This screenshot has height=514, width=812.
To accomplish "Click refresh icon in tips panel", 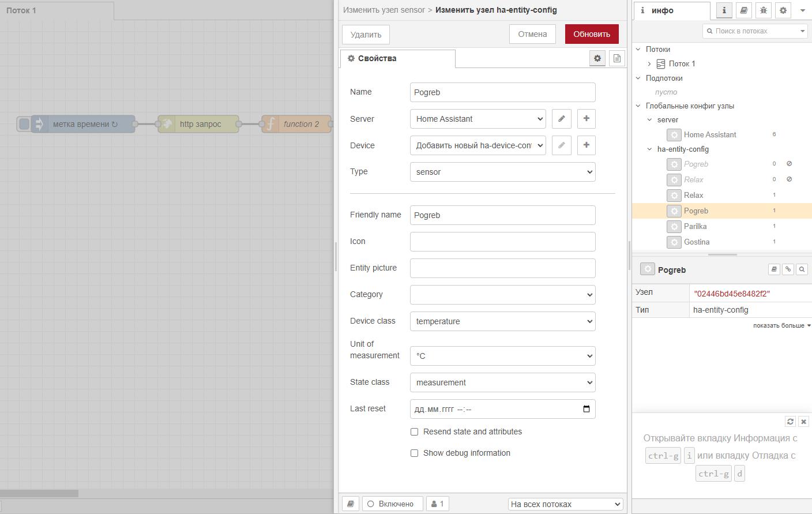I will point(790,422).
